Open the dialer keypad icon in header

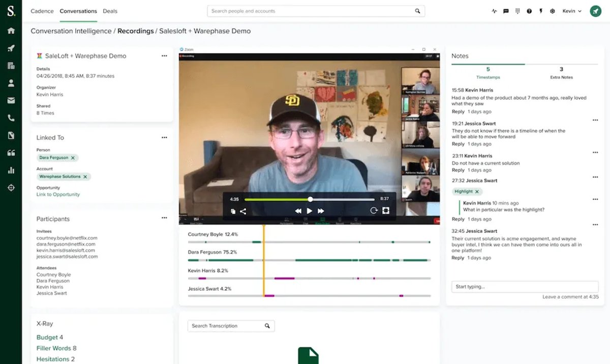517,11
